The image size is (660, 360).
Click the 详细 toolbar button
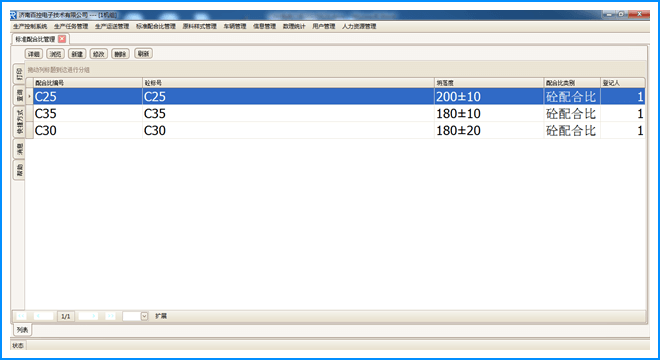[x=34, y=54]
